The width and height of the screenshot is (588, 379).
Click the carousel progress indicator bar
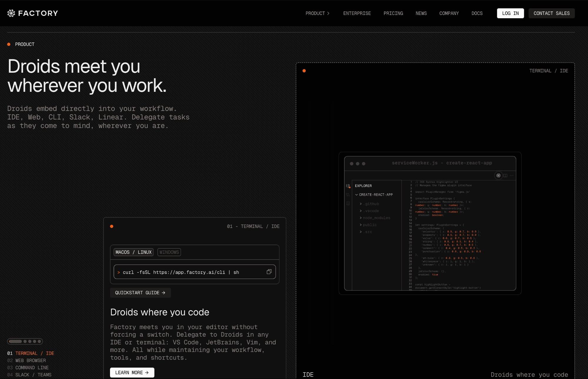coord(16,341)
